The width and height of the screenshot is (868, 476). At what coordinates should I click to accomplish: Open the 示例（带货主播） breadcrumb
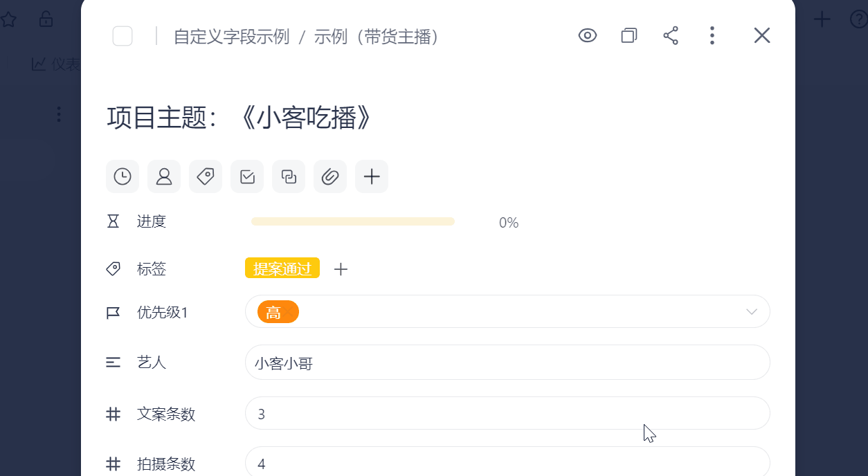[x=377, y=37]
